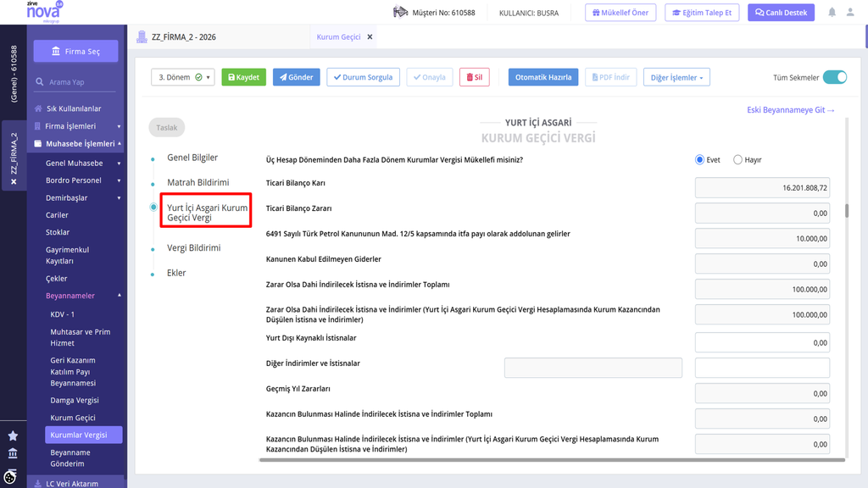This screenshot has height=488, width=868.
Task: Go to the Genel Bilgiler section
Action: point(192,158)
